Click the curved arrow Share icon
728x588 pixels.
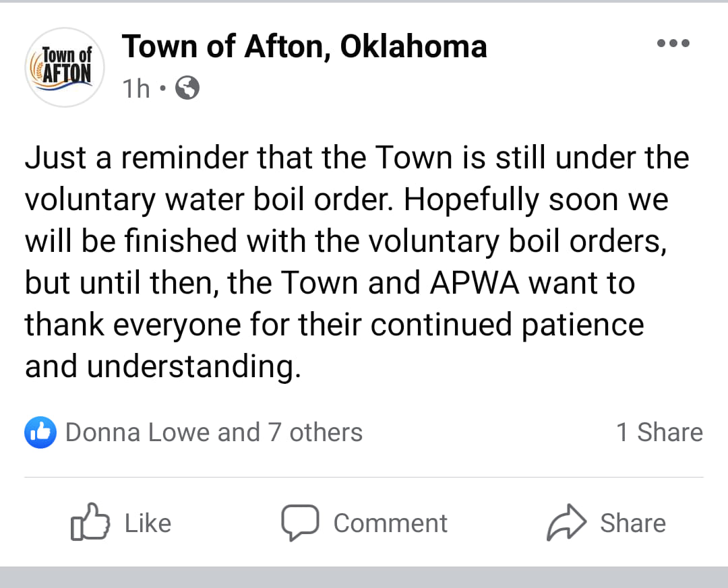pos(566,522)
